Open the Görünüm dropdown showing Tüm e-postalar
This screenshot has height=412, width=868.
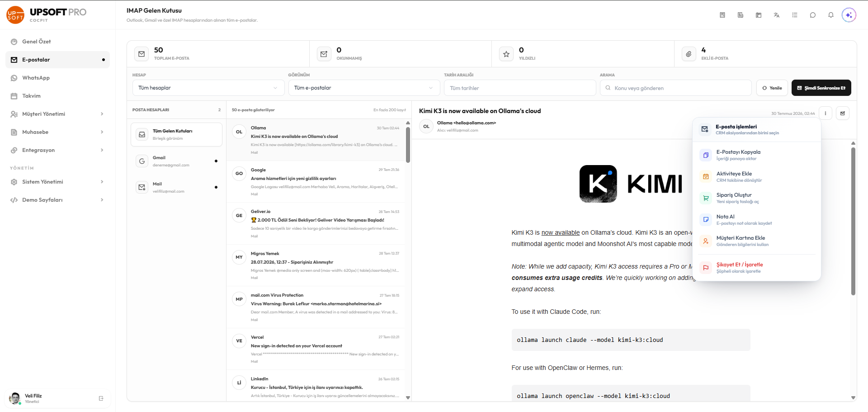[x=364, y=88]
